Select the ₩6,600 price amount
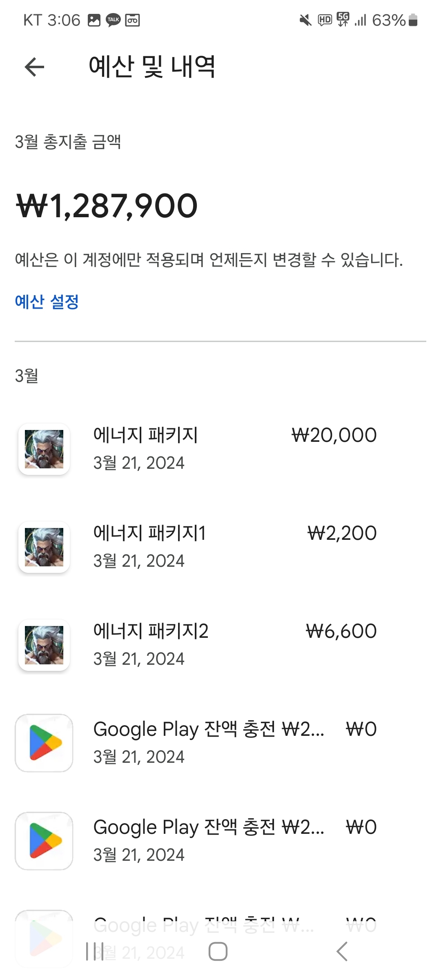 (341, 631)
